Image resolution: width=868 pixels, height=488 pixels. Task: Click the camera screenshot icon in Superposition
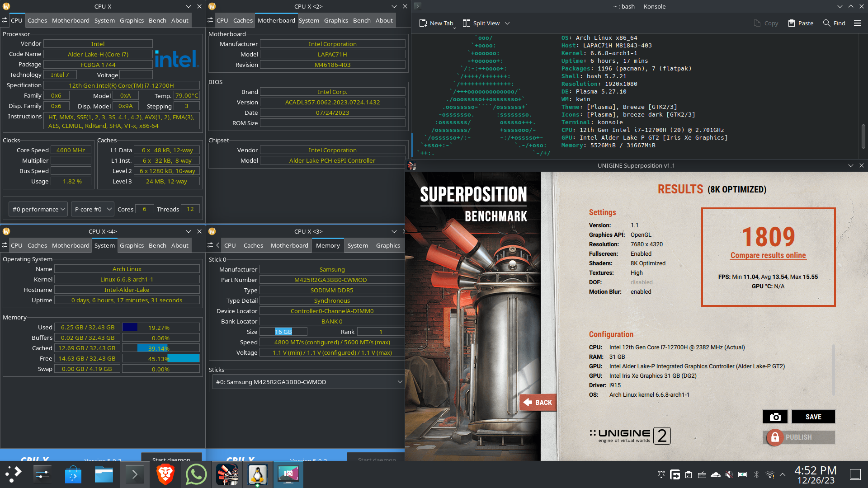click(775, 417)
